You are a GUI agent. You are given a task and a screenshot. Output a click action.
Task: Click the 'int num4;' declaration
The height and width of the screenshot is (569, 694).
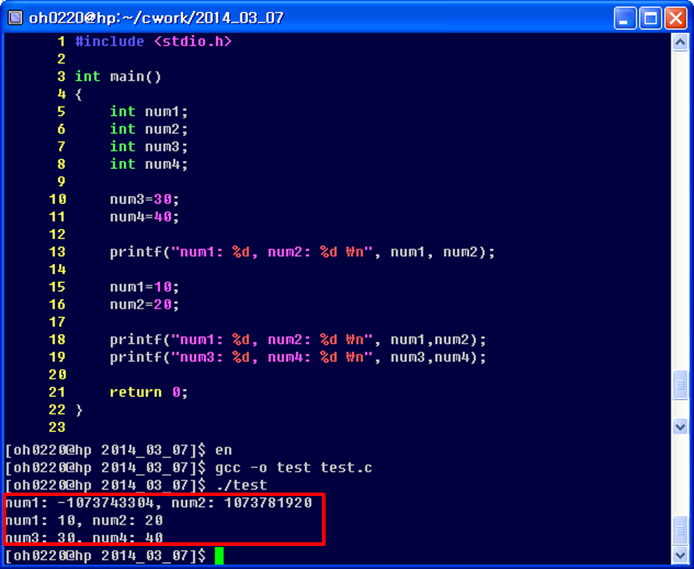(149, 164)
